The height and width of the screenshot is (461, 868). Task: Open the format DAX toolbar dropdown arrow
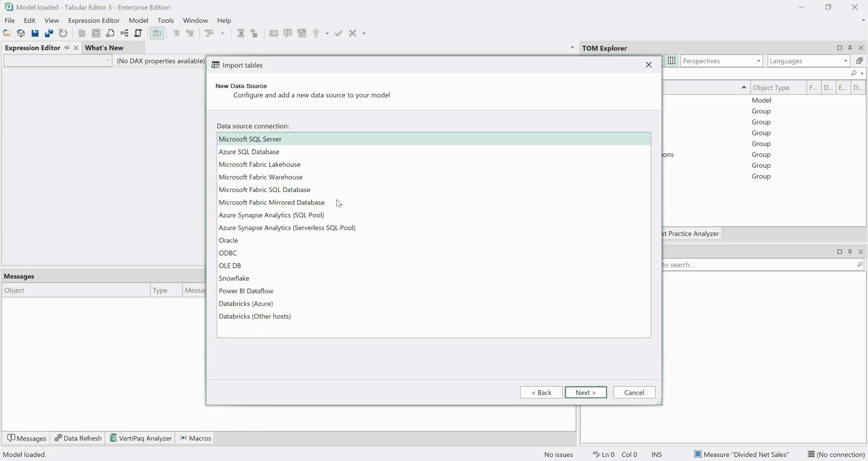(222, 33)
